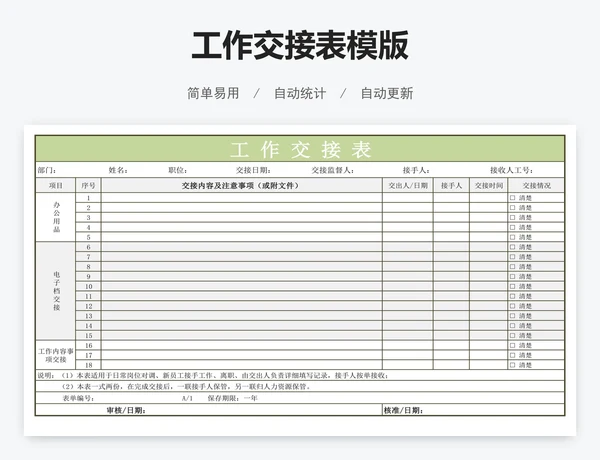600x460 pixels.
Task: Tick the 清楚 checkbox in row 3
Action: (x=512, y=217)
